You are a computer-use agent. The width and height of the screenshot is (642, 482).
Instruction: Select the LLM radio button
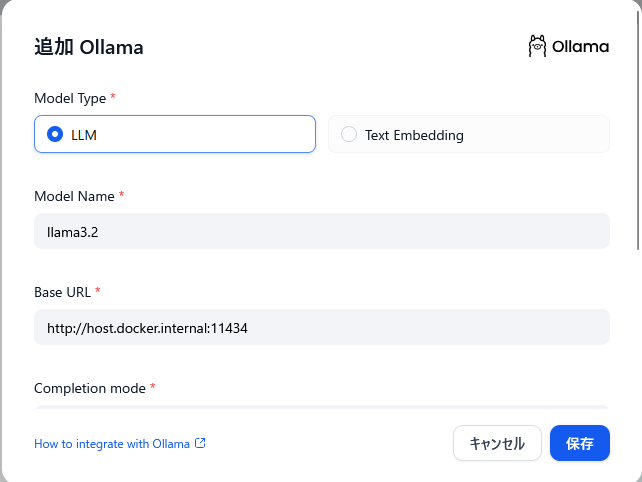(55, 134)
